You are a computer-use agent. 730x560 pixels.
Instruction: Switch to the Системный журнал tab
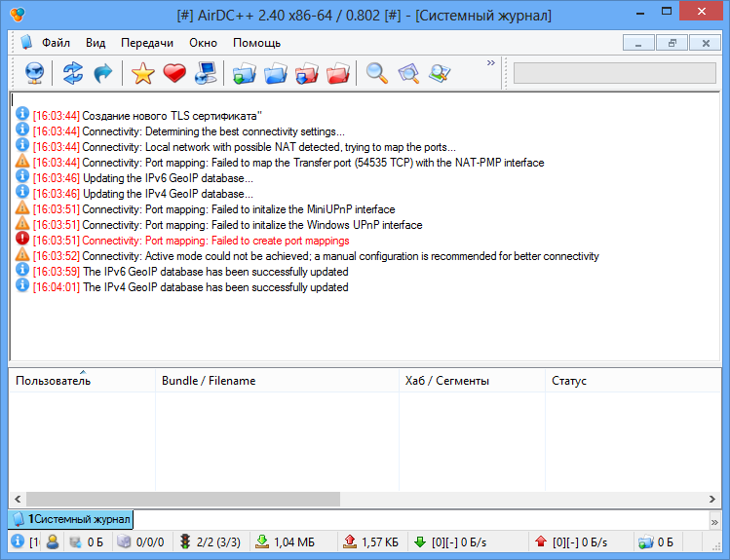point(71,519)
